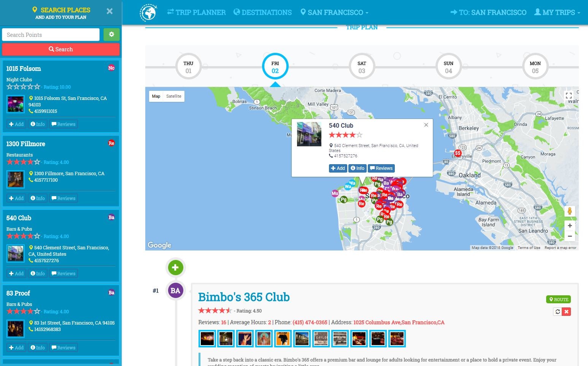
Task: Click 1015 Folsom Nc category badge
Action: pyautogui.click(x=111, y=68)
